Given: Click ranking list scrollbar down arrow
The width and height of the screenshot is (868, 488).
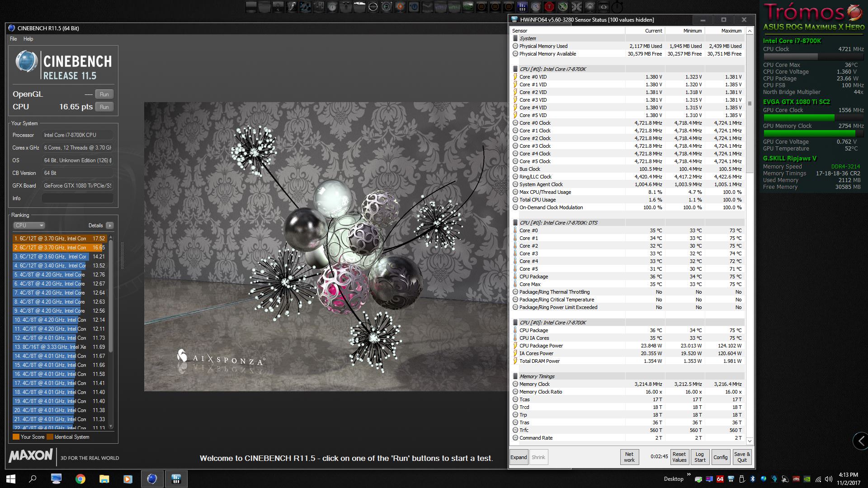Looking at the screenshot, I should point(111,426).
